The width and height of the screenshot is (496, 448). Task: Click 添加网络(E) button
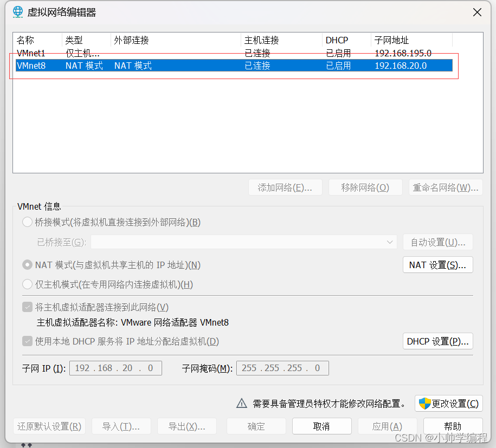coord(285,187)
